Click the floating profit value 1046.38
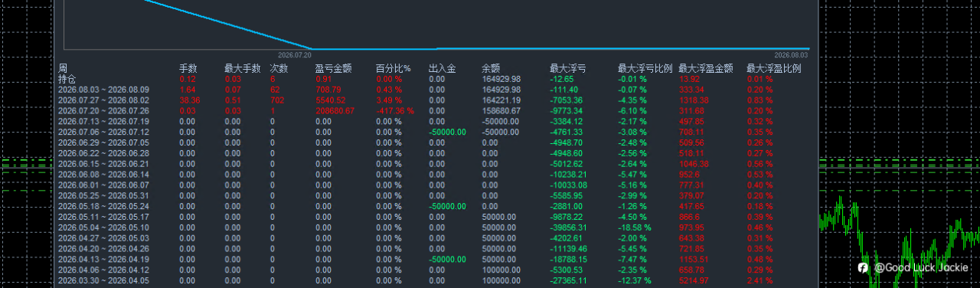980x288 pixels. pyautogui.click(x=694, y=164)
